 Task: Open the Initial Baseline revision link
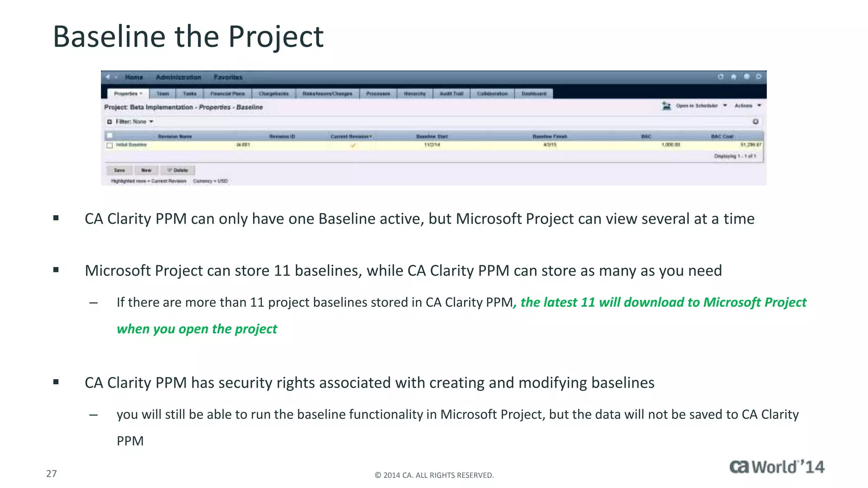tap(131, 145)
